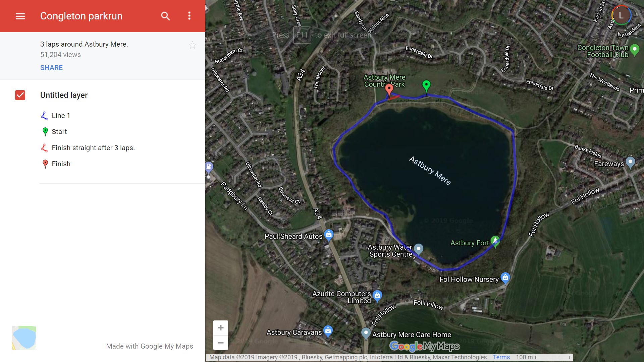Open the Google account avatar
Screen dimensions: 644x362
621,15
